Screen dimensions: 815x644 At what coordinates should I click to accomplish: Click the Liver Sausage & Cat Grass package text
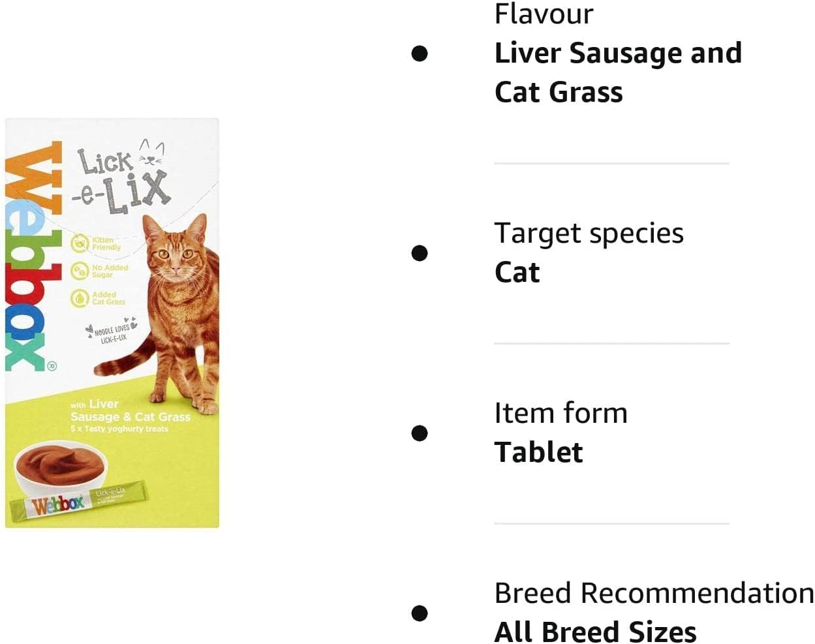[131, 411]
